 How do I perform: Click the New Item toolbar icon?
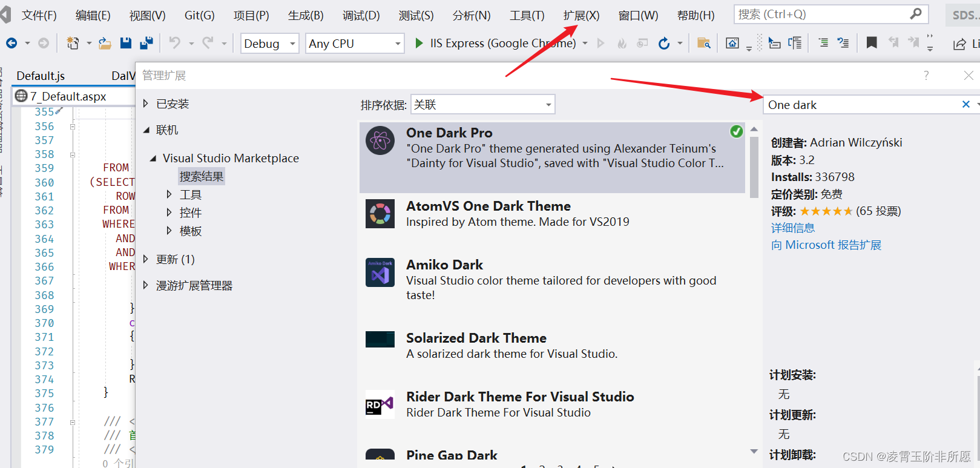(x=73, y=43)
